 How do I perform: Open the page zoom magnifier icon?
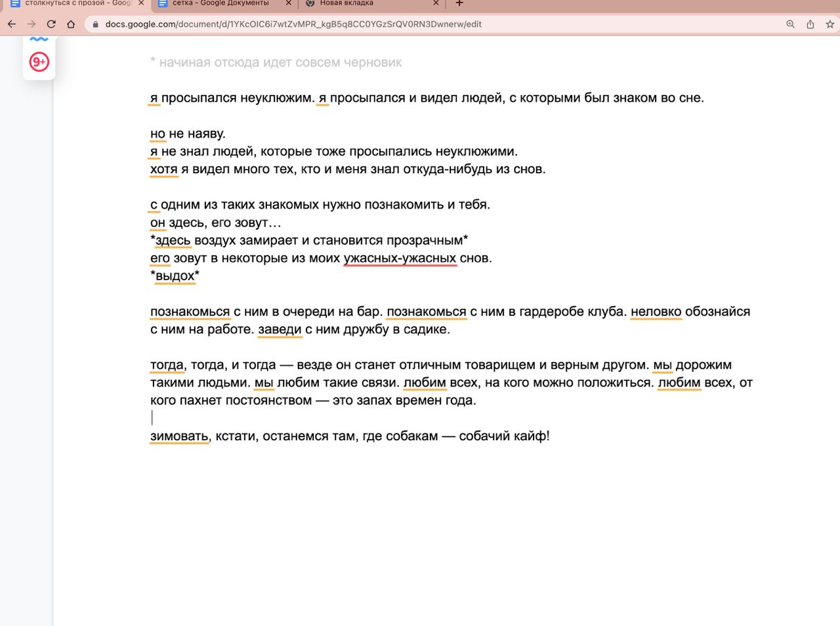click(791, 24)
